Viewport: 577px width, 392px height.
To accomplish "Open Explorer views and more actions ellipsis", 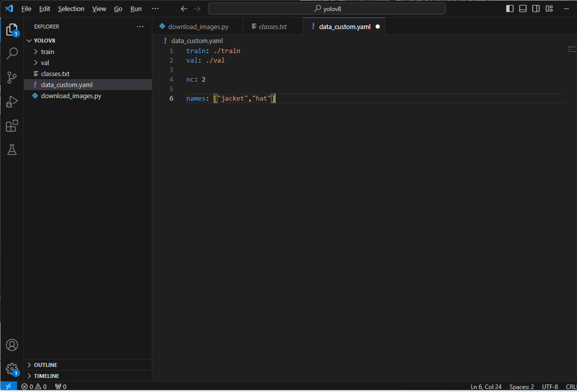I will coord(140,27).
